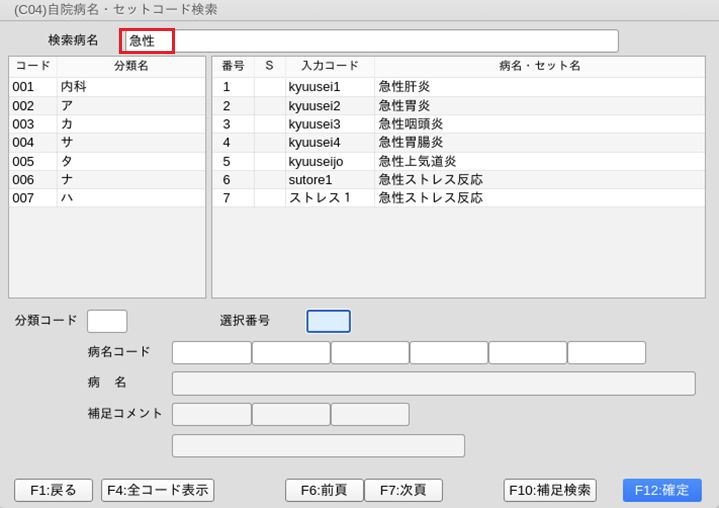Click the F1:戻る button

pos(53,490)
